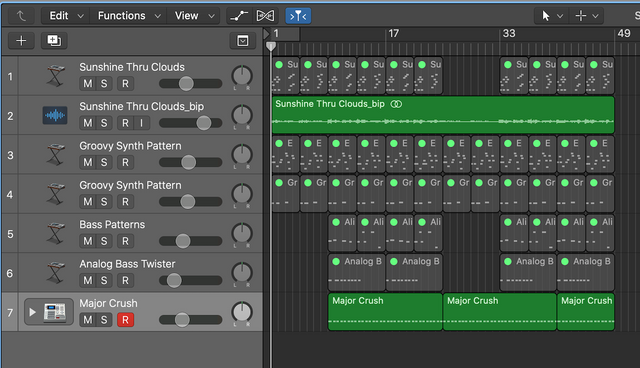This screenshot has height=368, width=640.
Task: Open the left-click tool dropdown arrow
Action: coord(560,16)
